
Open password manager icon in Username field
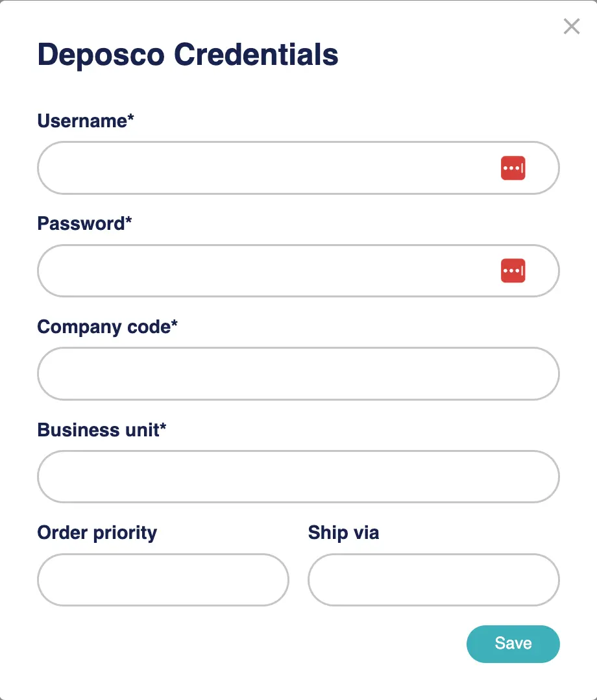click(513, 168)
